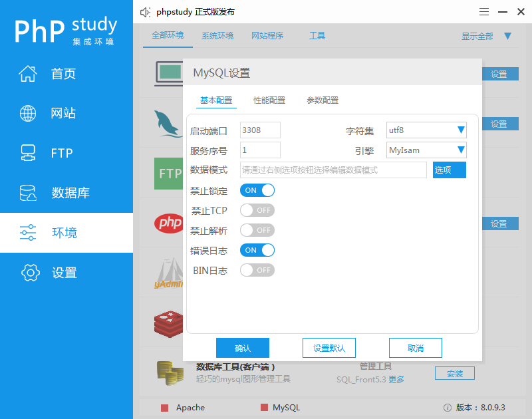Click the 确认 button

coord(243,348)
